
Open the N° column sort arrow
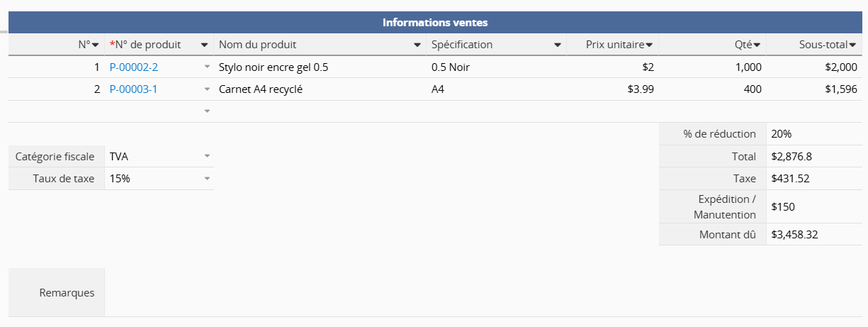click(96, 45)
